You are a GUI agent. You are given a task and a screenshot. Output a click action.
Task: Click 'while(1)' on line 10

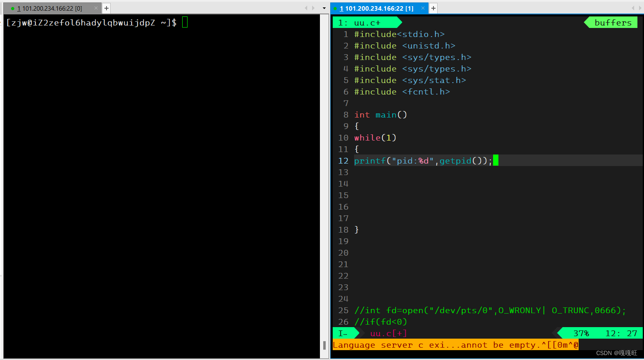pyautogui.click(x=375, y=138)
